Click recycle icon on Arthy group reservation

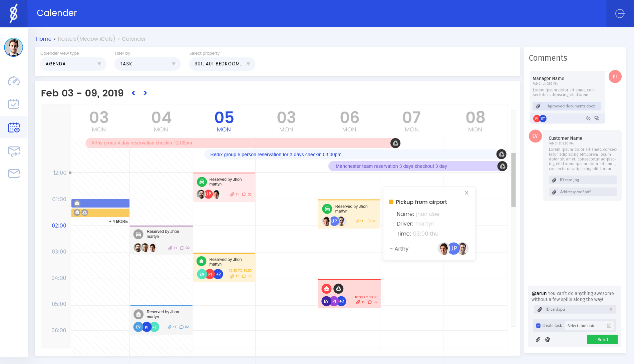point(395,143)
